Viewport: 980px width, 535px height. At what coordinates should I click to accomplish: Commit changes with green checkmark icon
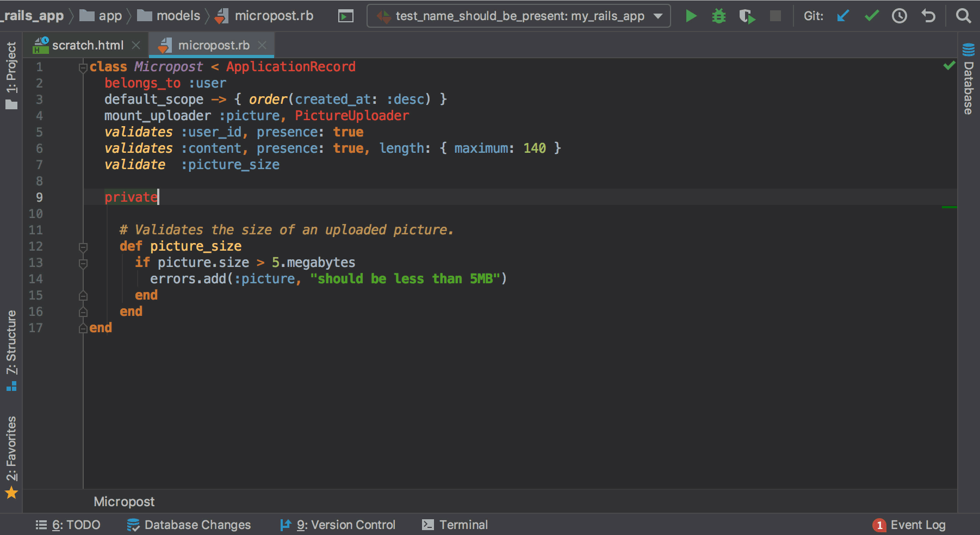[x=871, y=16]
